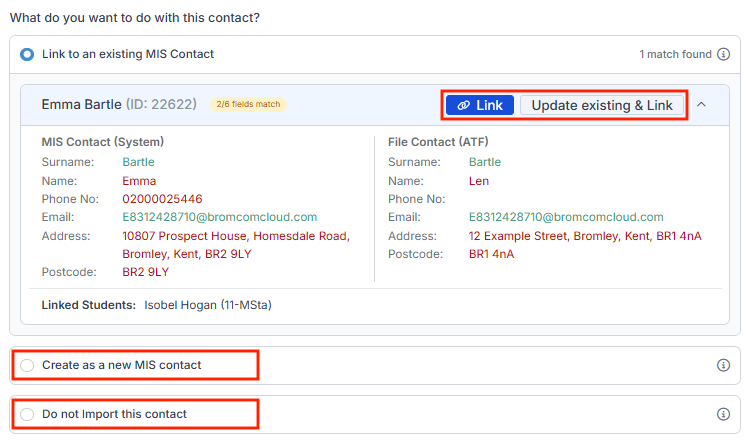
Task: Click the blue Link button
Action: click(480, 105)
